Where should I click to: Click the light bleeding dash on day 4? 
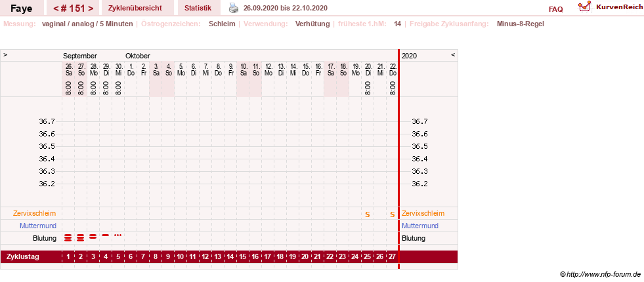pos(106,235)
